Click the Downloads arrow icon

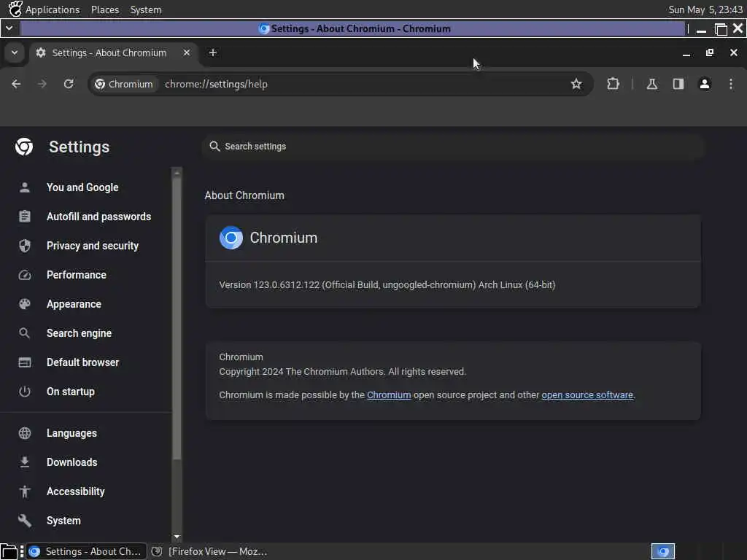pyautogui.click(x=25, y=462)
